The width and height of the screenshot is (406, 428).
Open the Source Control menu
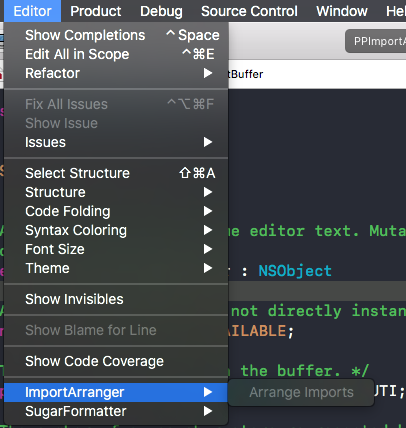(x=249, y=11)
